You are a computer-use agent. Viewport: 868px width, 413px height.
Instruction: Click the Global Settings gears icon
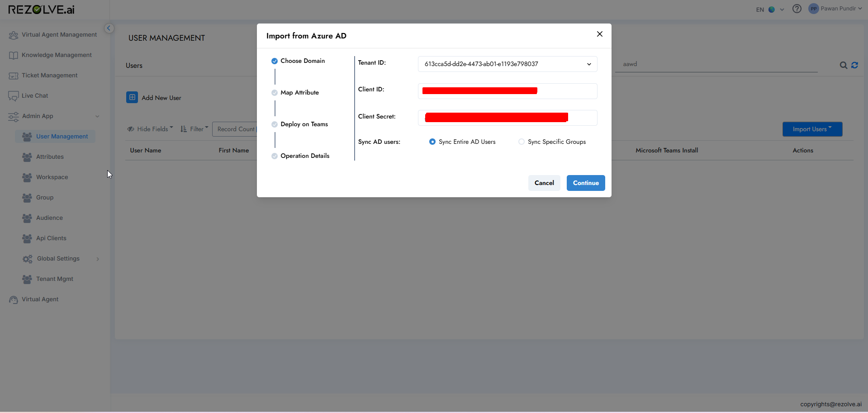28,259
